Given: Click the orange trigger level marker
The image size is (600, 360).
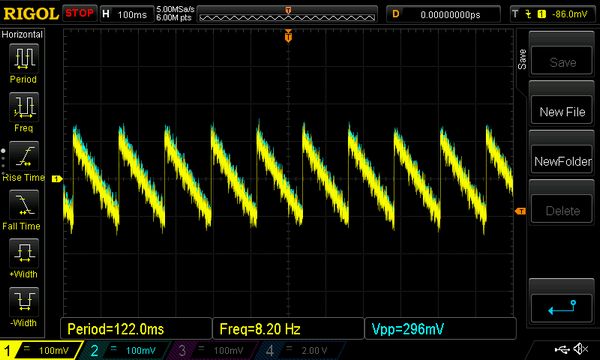Looking at the screenshot, I should pyautogui.click(x=520, y=211).
